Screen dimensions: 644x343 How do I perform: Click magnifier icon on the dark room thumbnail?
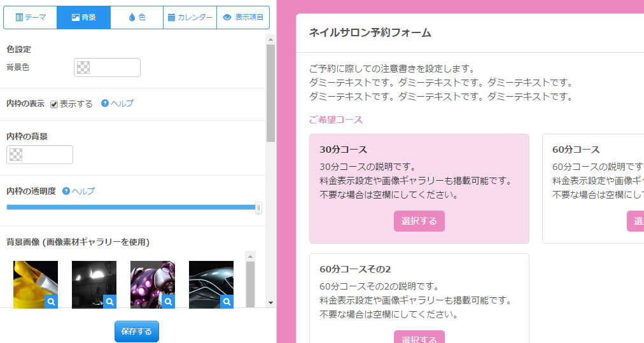click(109, 302)
